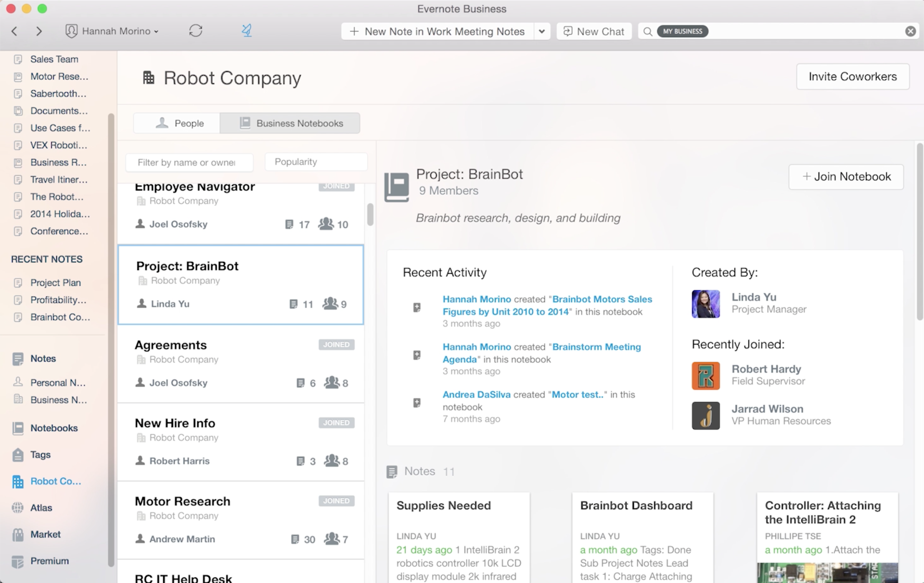
Task: Click the Tags sidebar icon
Action: click(18, 454)
